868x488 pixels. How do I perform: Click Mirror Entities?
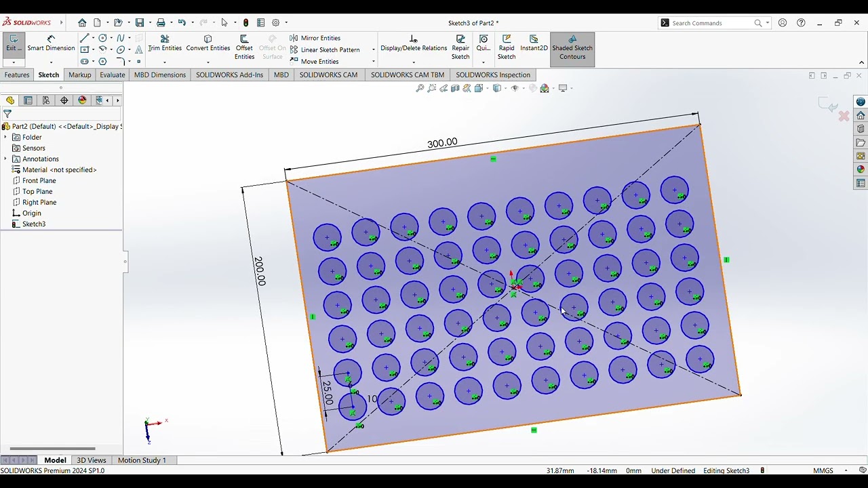pos(315,39)
